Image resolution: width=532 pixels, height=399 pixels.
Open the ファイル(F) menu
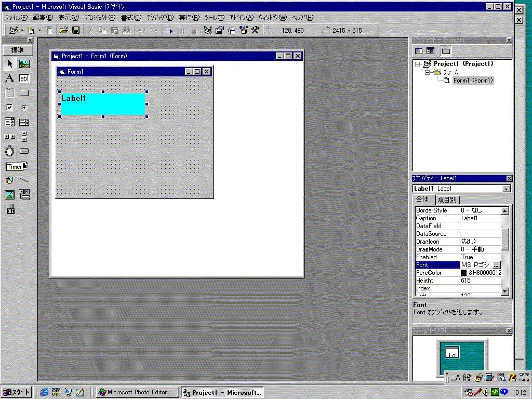point(16,18)
